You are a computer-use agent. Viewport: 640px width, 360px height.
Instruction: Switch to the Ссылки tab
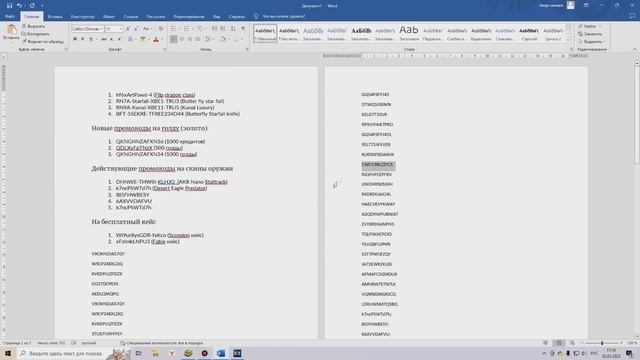click(131, 16)
